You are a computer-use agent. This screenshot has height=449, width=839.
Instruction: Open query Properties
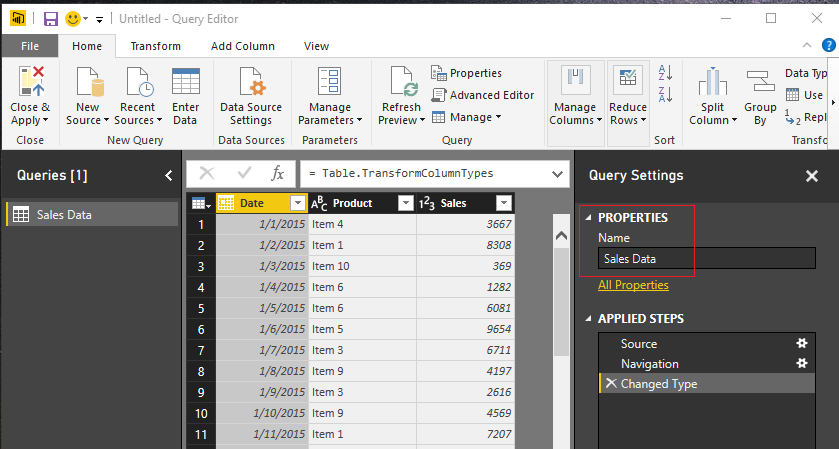466,73
